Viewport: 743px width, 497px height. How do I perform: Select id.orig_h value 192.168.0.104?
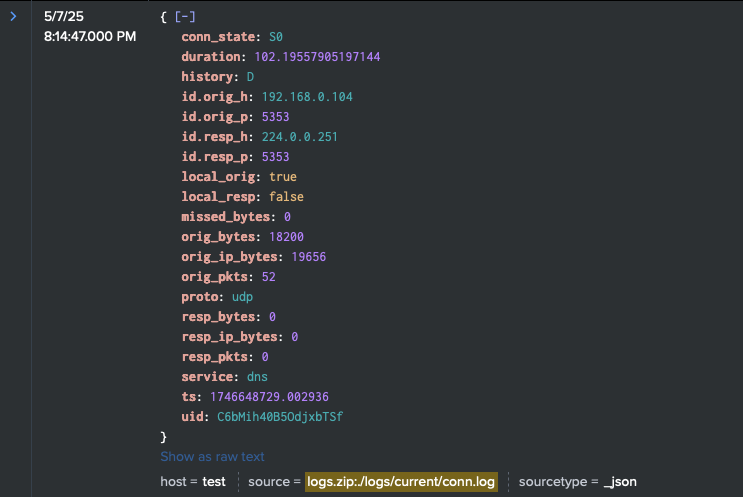307,97
